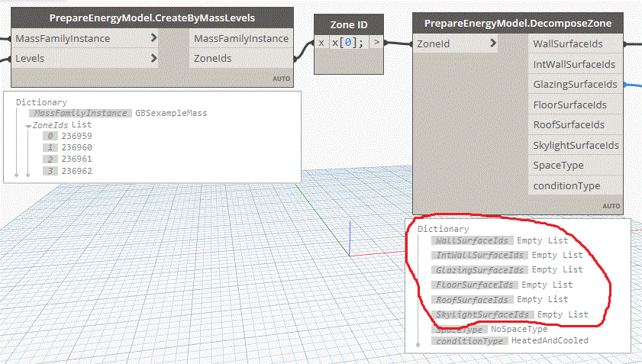This screenshot has width=642, height=364.
Task: Click GlazingSurfaceIds key in preview
Action: [x=479, y=270]
